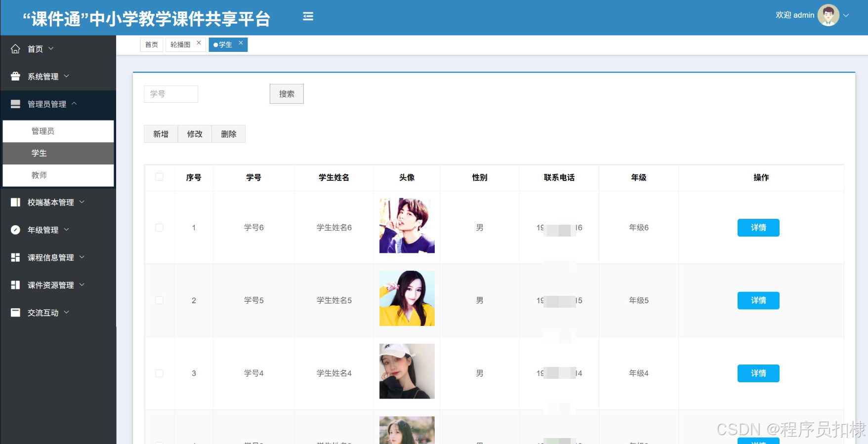Focus the 学号 search input field
868x444 pixels.
click(171, 94)
